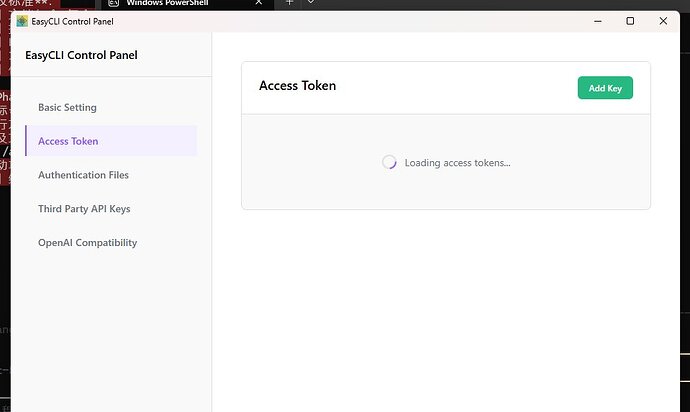Go to Third Party API Keys
This screenshot has width=690, height=412.
(x=111, y=209)
